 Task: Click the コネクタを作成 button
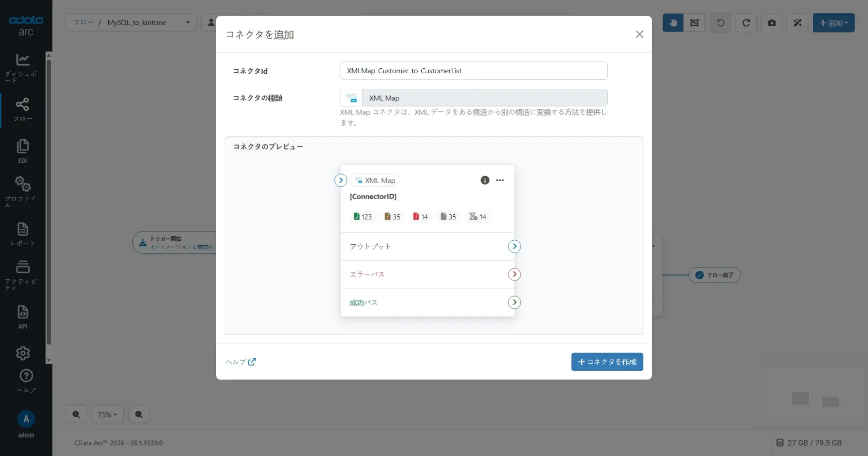tap(607, 362)
